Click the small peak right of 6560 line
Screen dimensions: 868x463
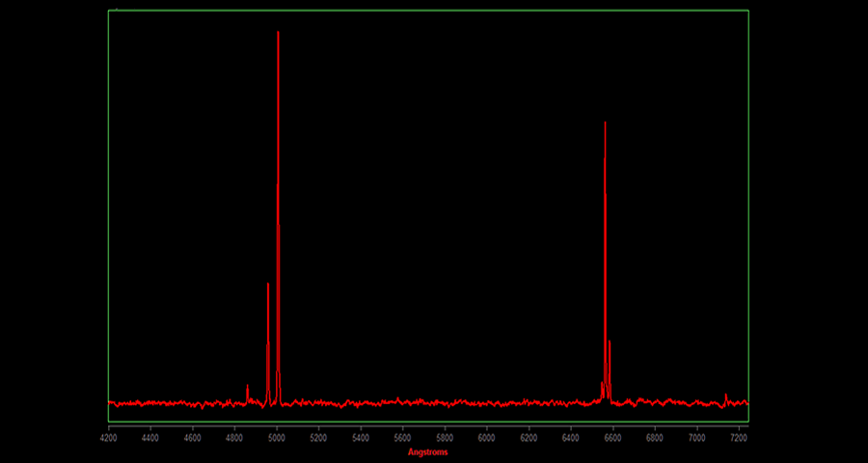[x=610, y=342]
